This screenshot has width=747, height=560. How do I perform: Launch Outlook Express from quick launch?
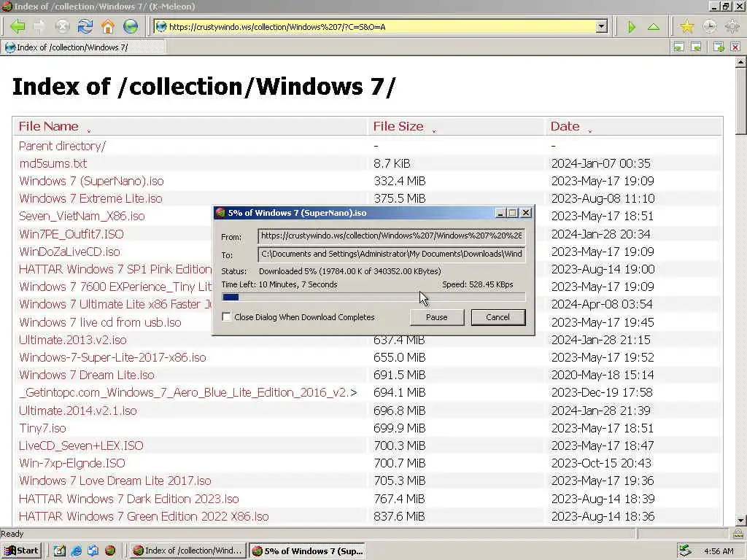click(93, 551)
